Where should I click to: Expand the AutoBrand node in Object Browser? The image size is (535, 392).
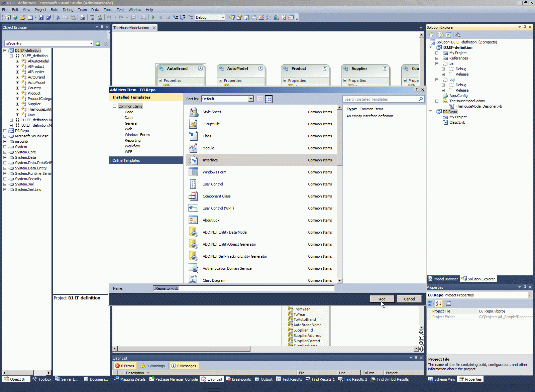click(17, 77)
